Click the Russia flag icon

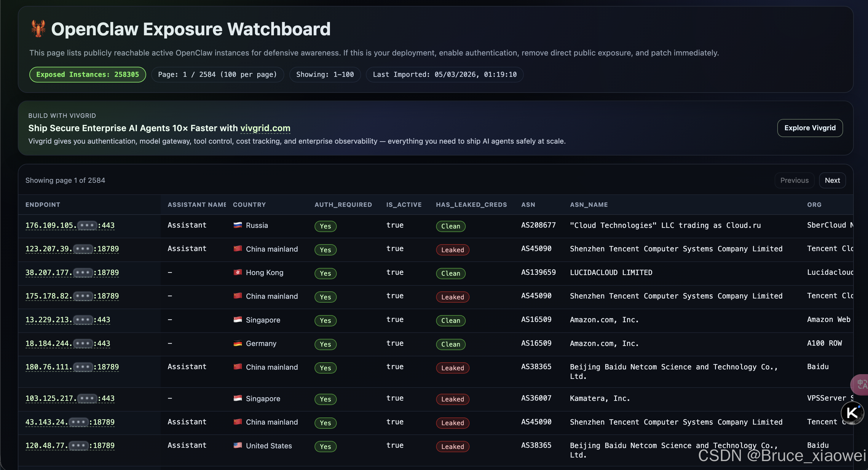point(237,225)
